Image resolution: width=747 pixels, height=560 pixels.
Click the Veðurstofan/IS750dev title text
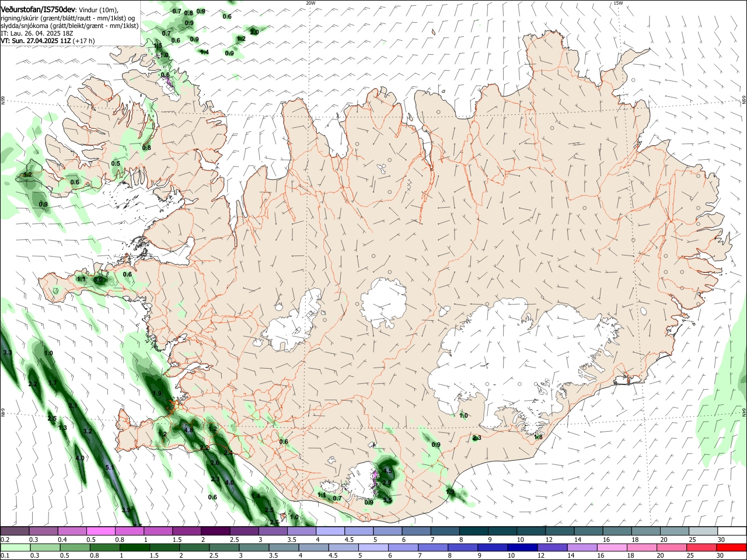click(x=38, y=10)
